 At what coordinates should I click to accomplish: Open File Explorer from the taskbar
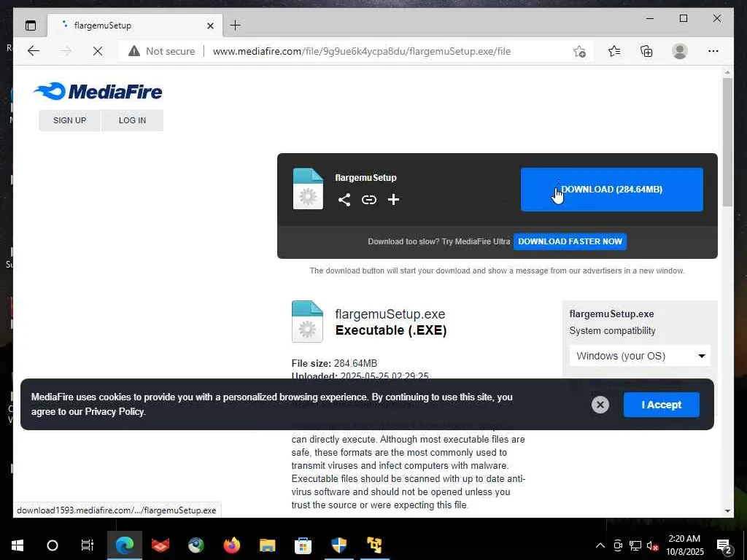click(267, 545)
